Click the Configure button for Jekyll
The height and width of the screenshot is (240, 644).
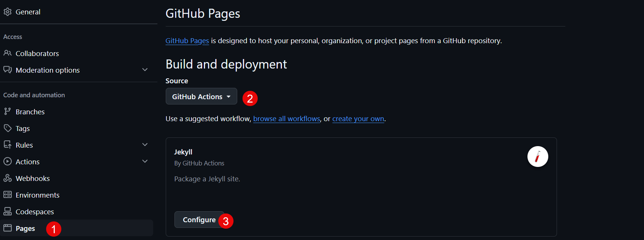(x=199, y=220)
